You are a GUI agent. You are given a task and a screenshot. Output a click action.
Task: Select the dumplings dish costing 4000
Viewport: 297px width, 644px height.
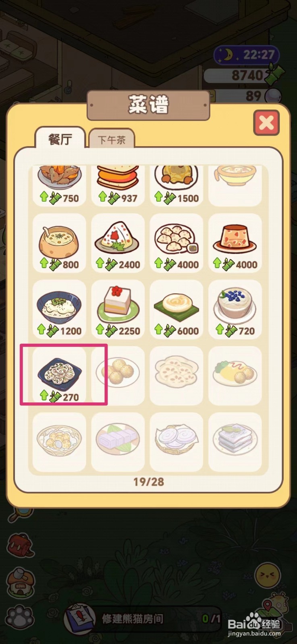pos(177,242)
